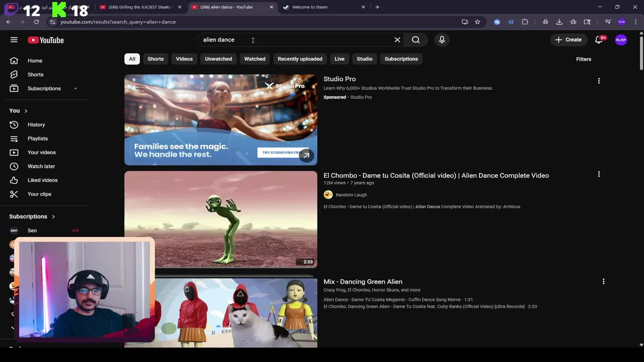Viewport: 644px width, 362px height.
Task: Close the Welcome to Steam tab
Action: [x=363, y=7]
